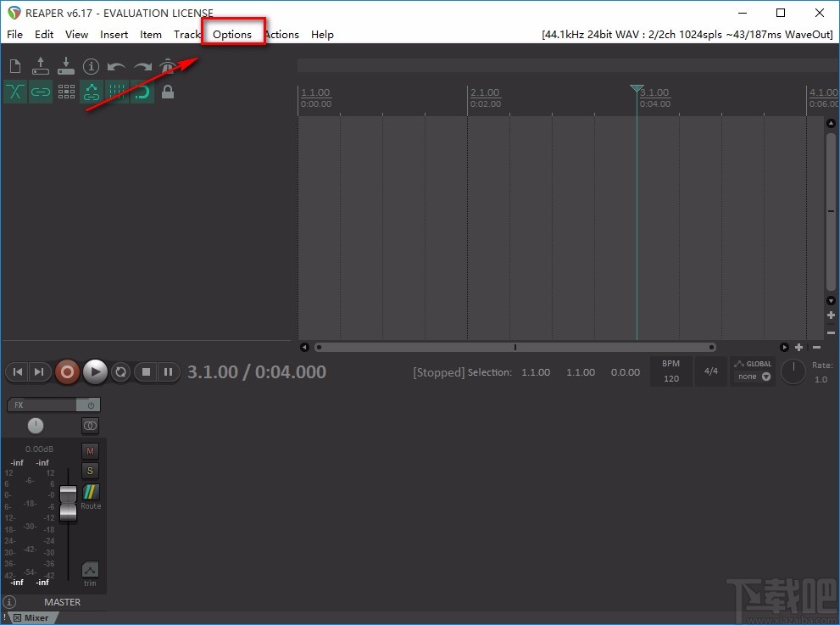Start recording with the red record button
840x625 pixels.
pyautogui.click(x=67, y=372)
